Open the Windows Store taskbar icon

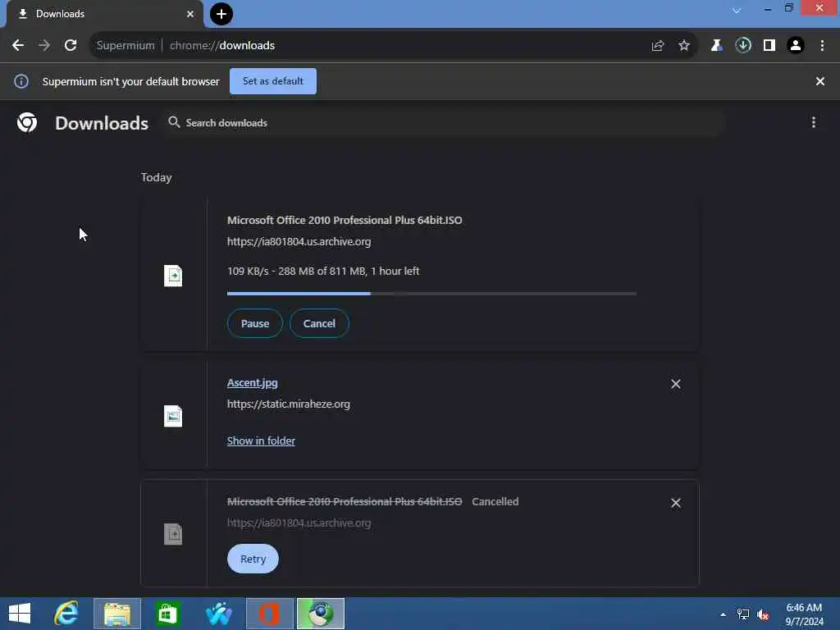167,614
